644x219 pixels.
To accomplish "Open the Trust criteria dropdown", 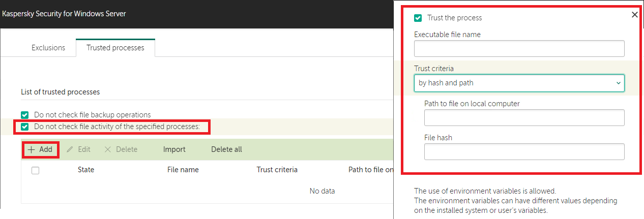I will [x=519, y=83].
